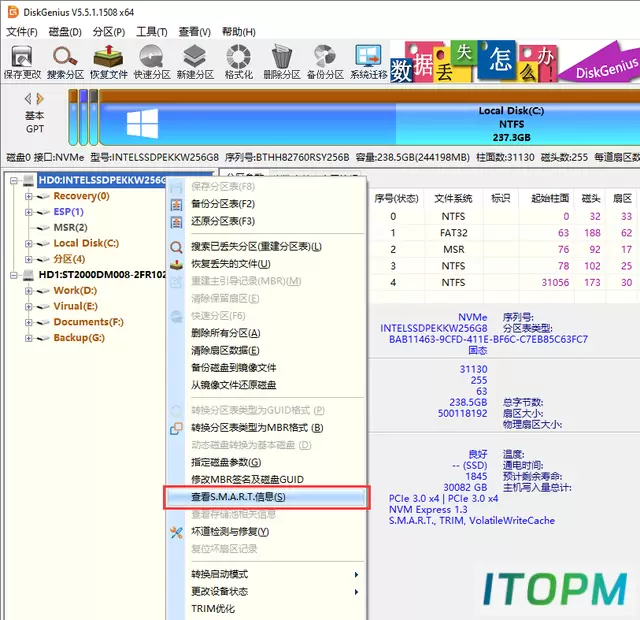Image resolution: width=640 pixels, height=620 pixels.
Task: Click the 删除分区 delete partition icon
Action: tap(282, 62)
